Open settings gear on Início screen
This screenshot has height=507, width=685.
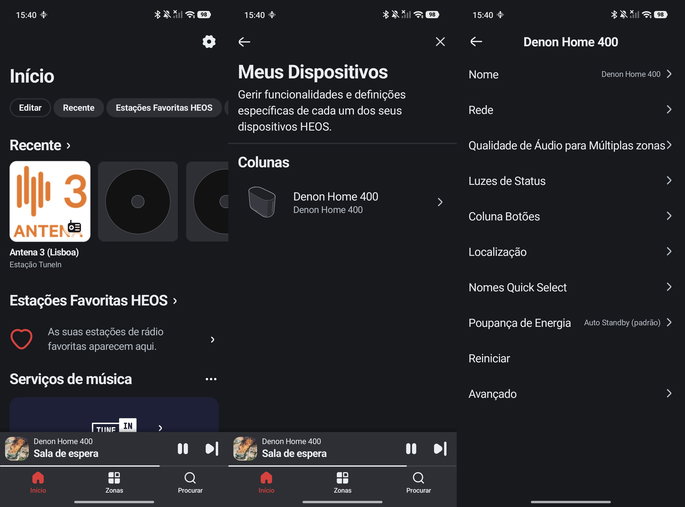coord(209,41)
